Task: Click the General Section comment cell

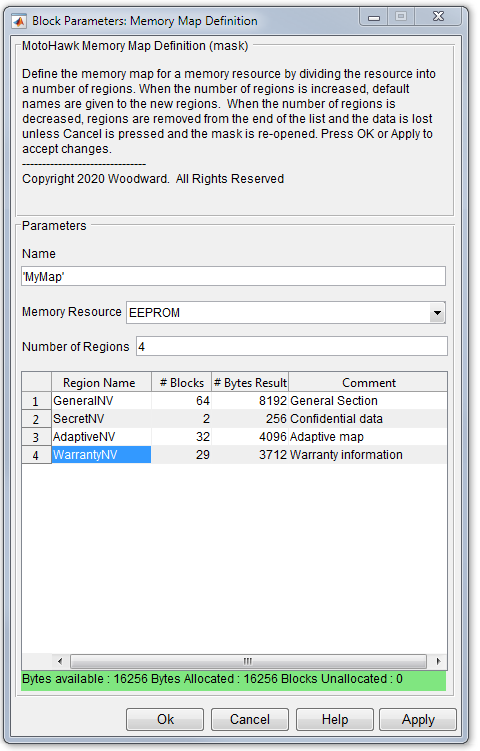Action: [368, 401]
